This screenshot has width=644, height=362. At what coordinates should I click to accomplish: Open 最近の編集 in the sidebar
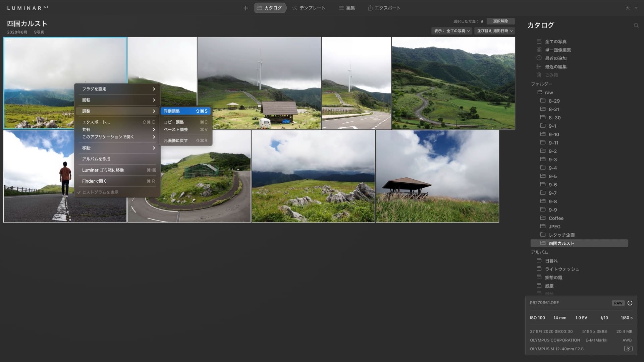coord(555,67)
